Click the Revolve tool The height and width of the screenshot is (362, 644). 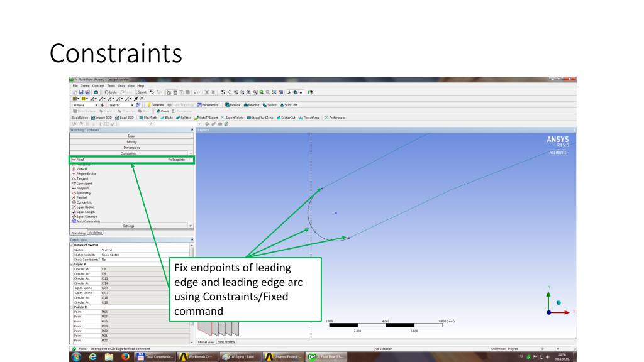coord(252,105)
